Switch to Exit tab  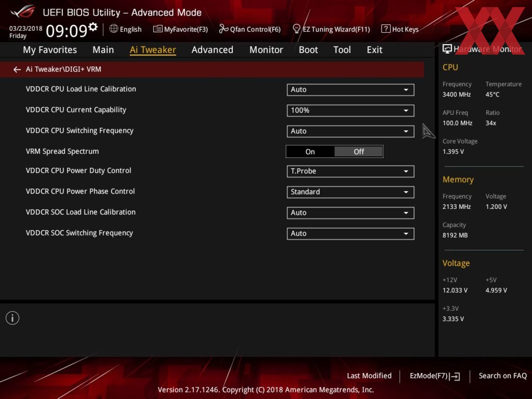click(x=374, y=50)
